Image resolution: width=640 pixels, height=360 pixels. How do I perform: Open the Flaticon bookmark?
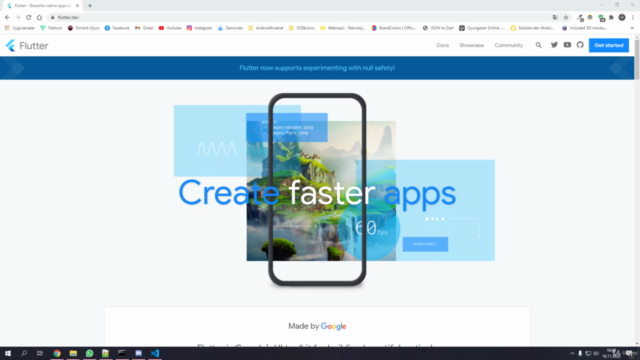click(51, 28)
